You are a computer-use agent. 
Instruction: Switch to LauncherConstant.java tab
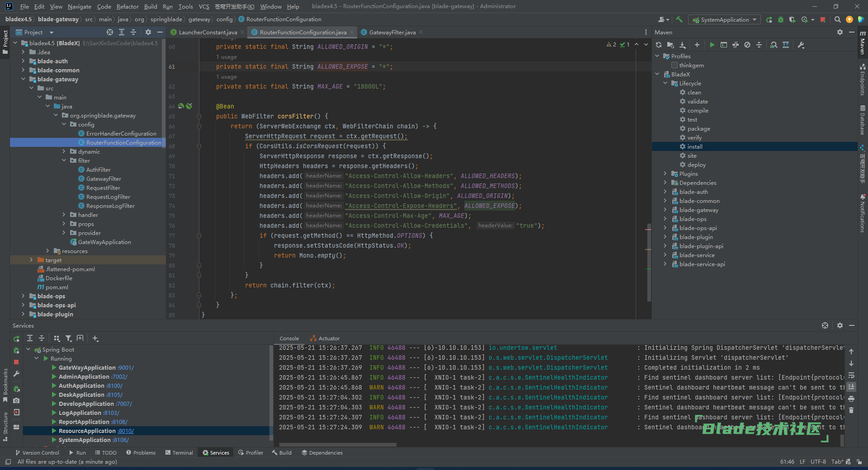click(208, 32)
